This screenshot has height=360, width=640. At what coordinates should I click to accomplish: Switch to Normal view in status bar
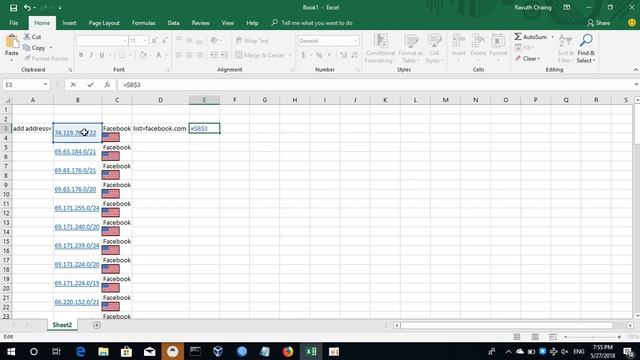point(517,337)
